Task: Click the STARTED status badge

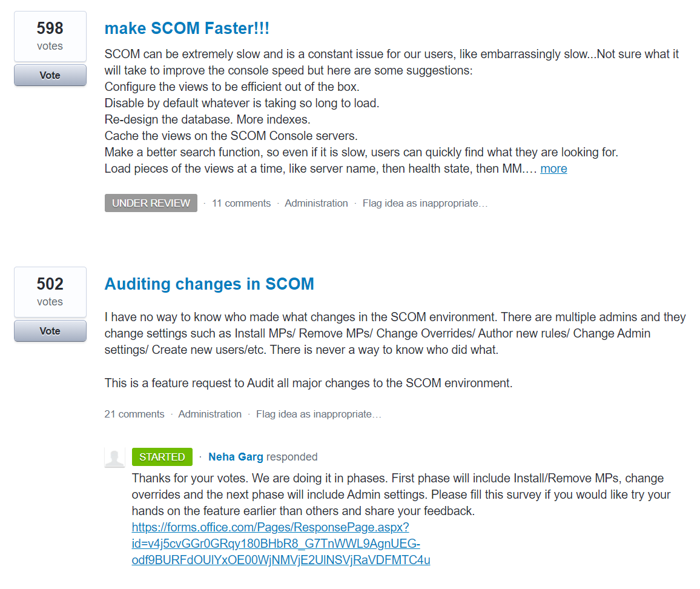Action: pos(162,457)
